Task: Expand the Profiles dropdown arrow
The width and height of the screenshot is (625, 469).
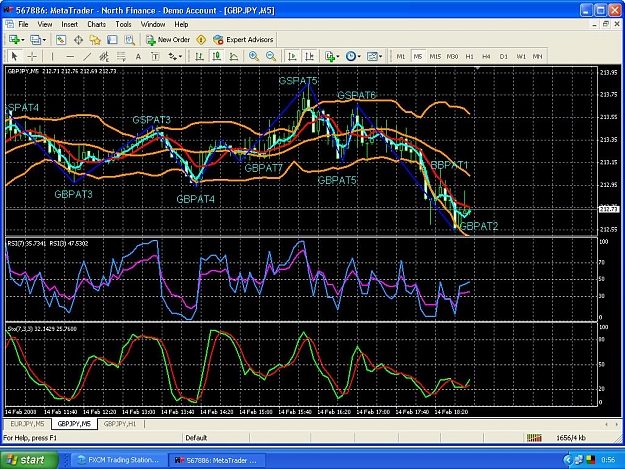Action: click(44, 40)
